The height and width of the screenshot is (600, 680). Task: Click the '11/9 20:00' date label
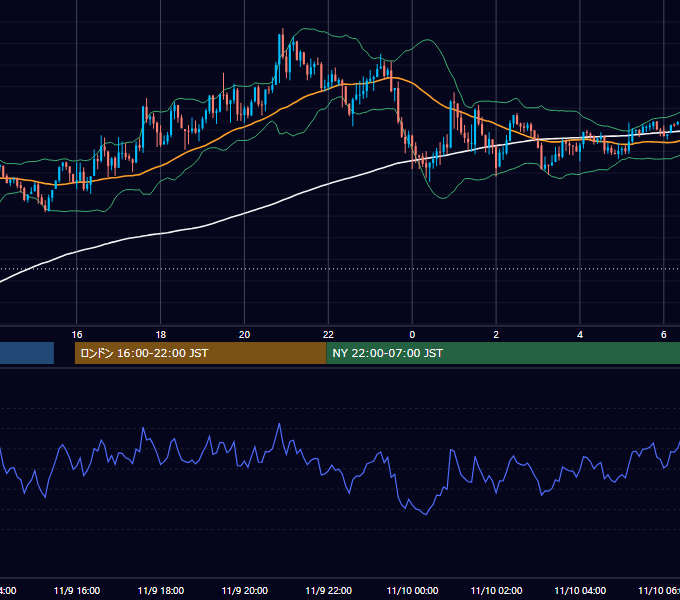(x=245, y=590)
